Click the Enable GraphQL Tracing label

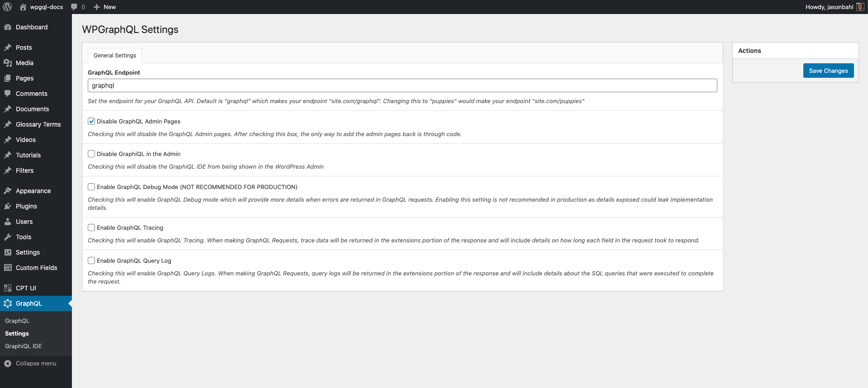[130, 227]
